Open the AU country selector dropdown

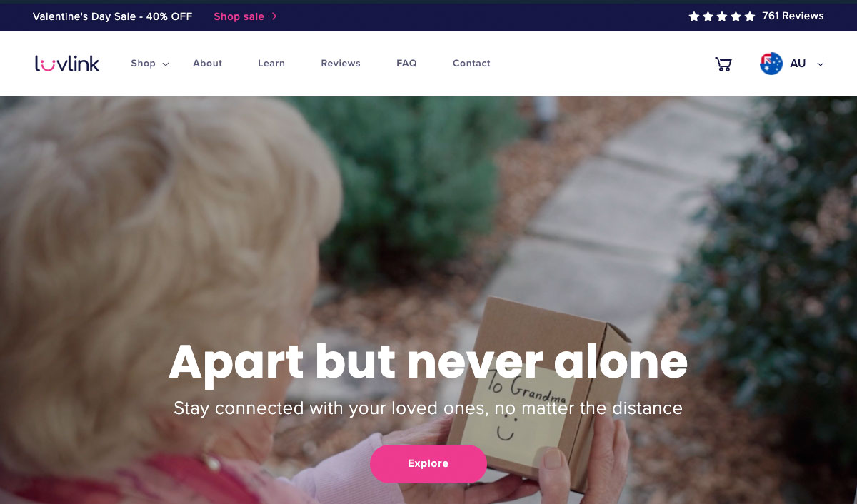coord(792,64)
